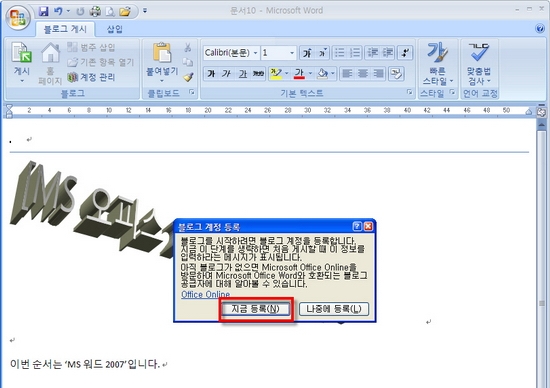Open the font size dropdown
550x388 pixels.
tap(292, 53)
